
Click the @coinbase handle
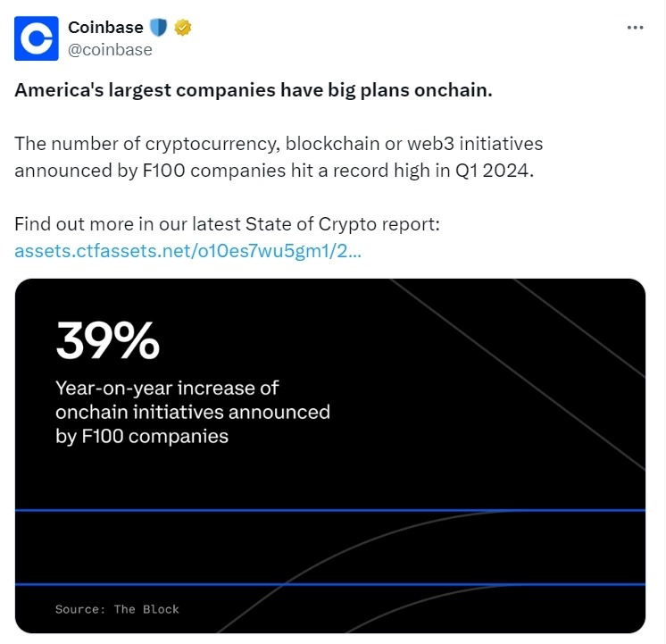click(x=111, y=50)
